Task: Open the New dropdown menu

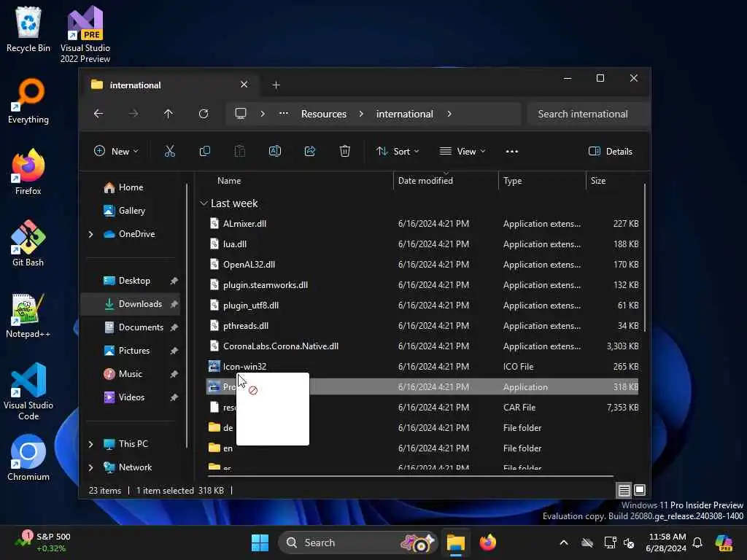Action: click(x=116, y=152)
